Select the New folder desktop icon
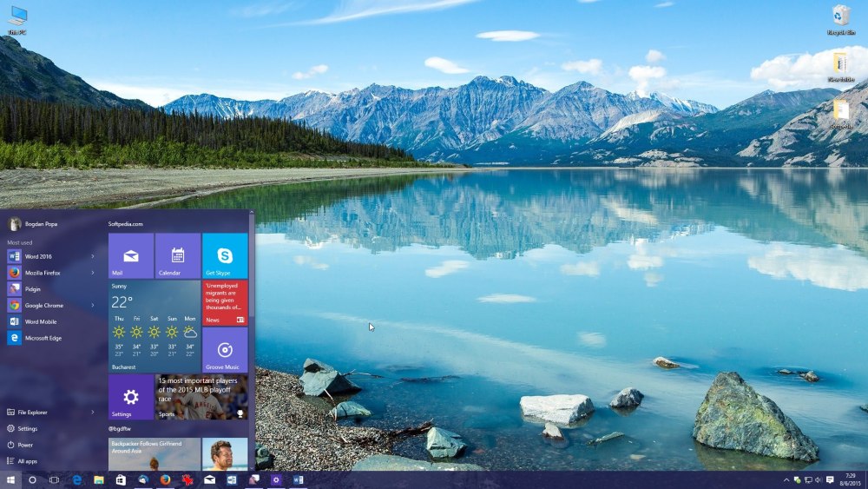The height and width of the screenshot is (489, 868). pyautogui.click(x=841, y=67)
